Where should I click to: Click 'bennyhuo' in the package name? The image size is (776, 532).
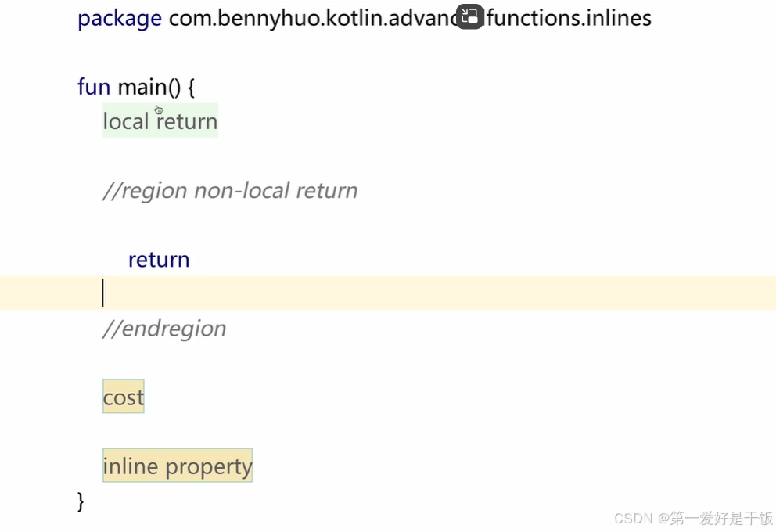pyautogui.click(x=268, y=19)
